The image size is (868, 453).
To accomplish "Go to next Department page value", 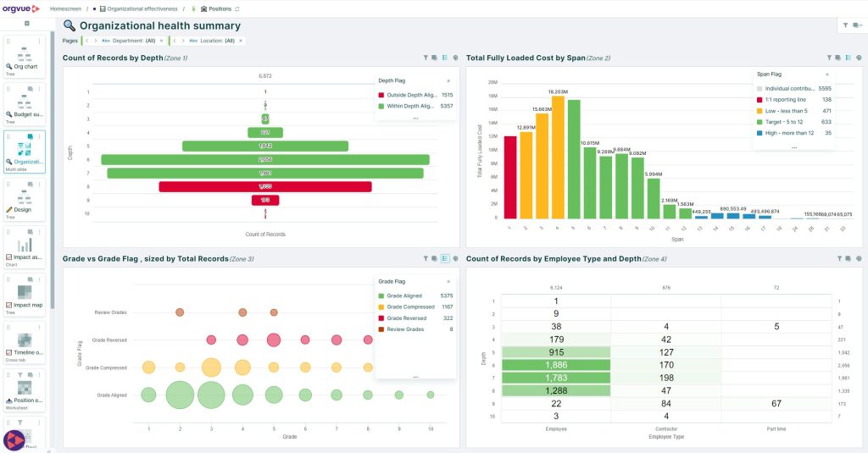I will (95, 41).
